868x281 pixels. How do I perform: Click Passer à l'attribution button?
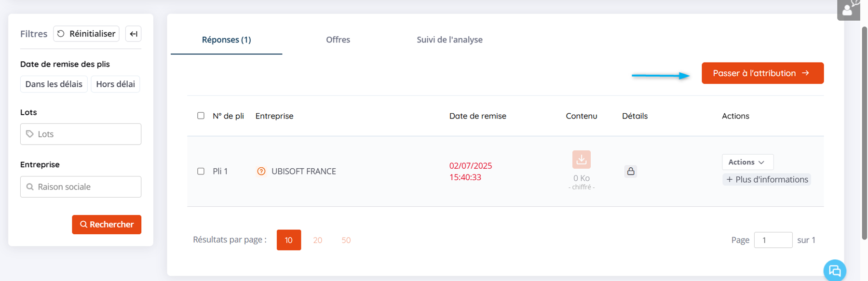point(762,73)
